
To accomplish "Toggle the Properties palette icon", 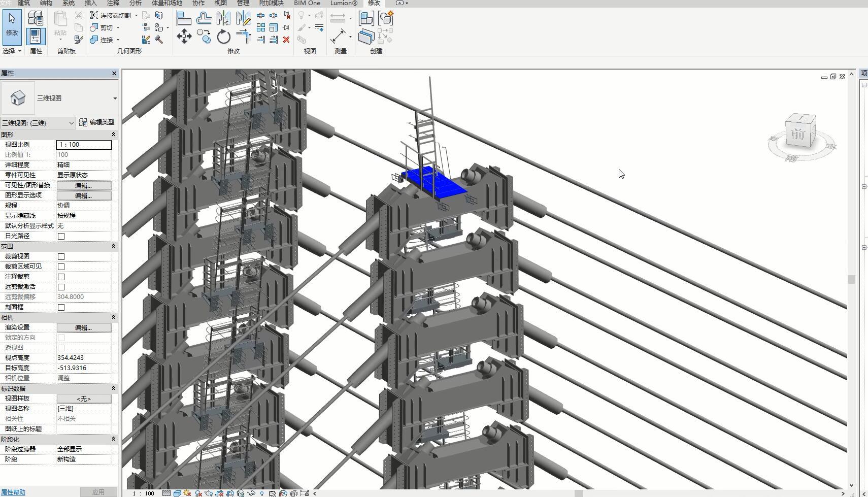I will [x=35, y=37].
